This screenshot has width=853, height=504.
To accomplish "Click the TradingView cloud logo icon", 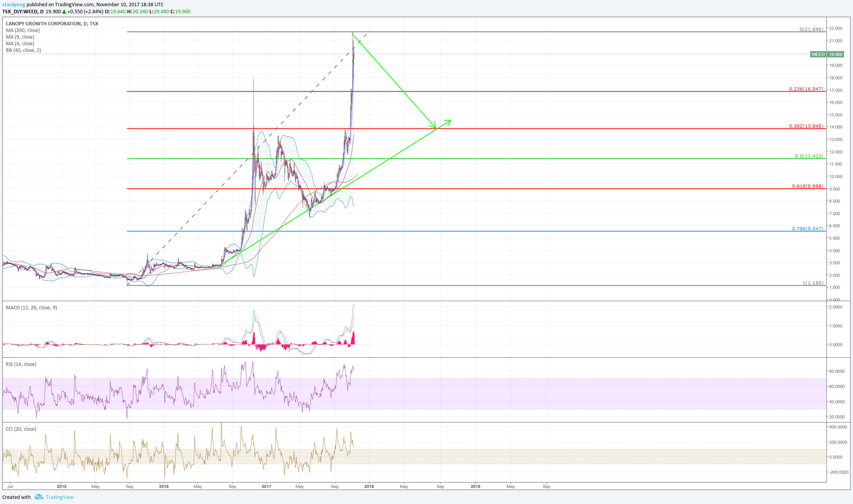I will [39, 497].
